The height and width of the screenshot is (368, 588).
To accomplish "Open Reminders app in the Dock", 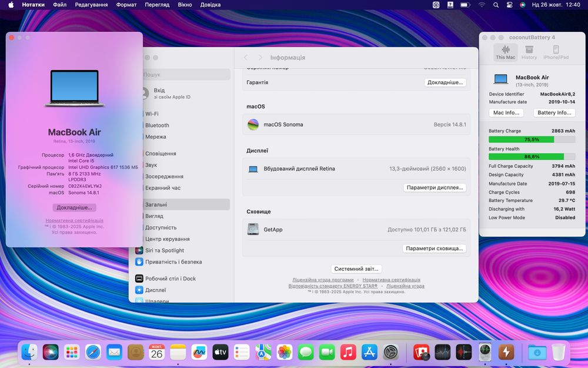I will coord(242,352).
